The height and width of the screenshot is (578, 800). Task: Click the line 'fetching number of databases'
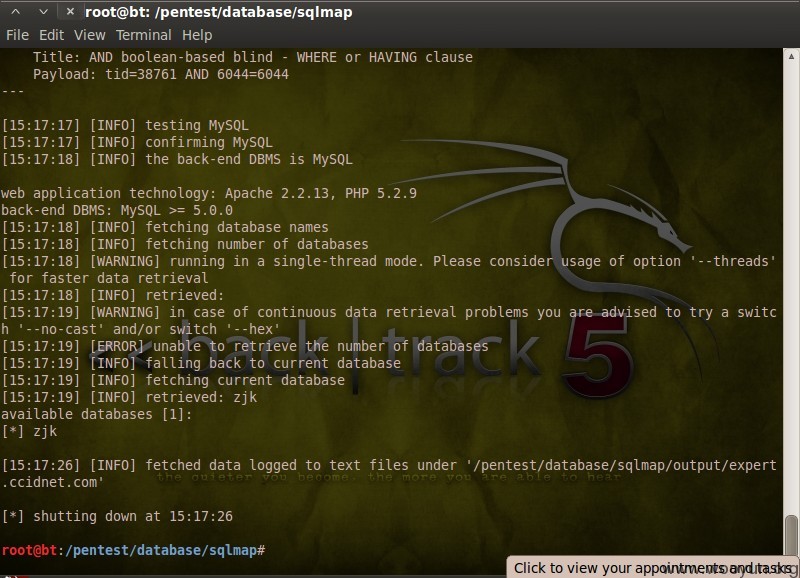click(x=185, y=244)
